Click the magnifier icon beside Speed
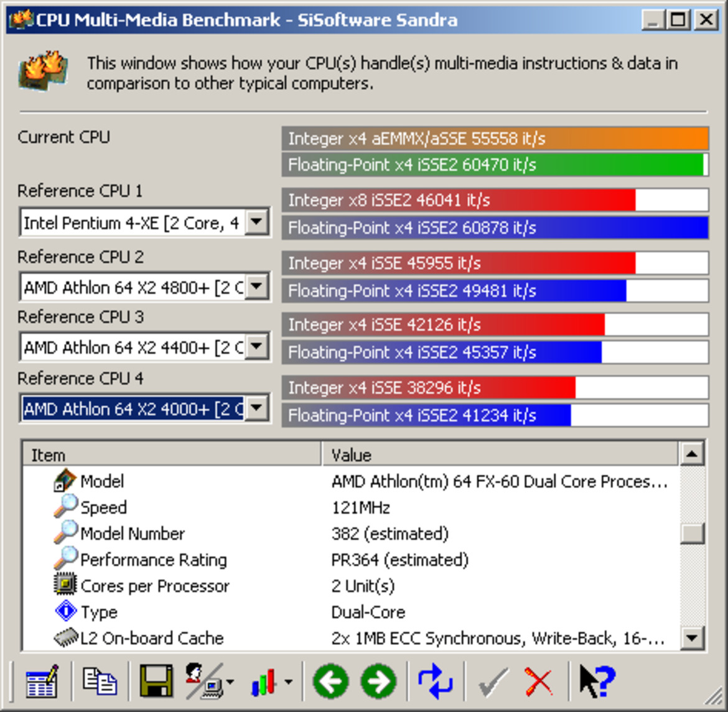This screenshot has width=728, height=712. point(65,506)
